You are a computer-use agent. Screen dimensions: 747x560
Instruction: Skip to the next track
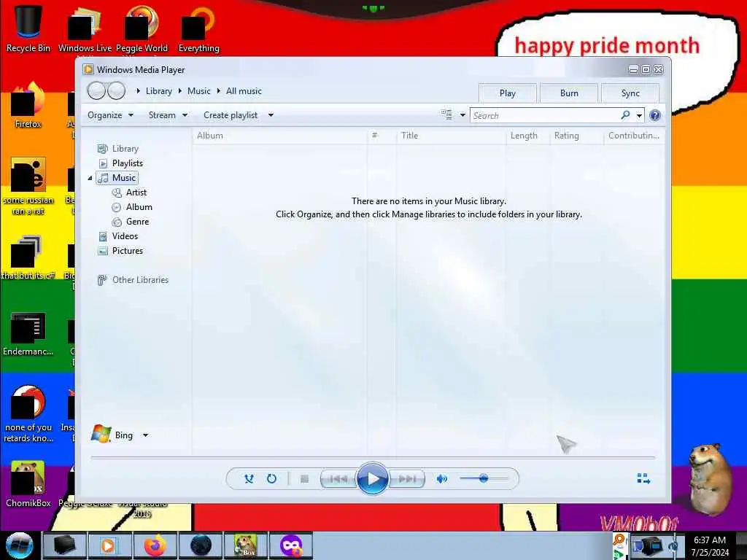(407, 478)
